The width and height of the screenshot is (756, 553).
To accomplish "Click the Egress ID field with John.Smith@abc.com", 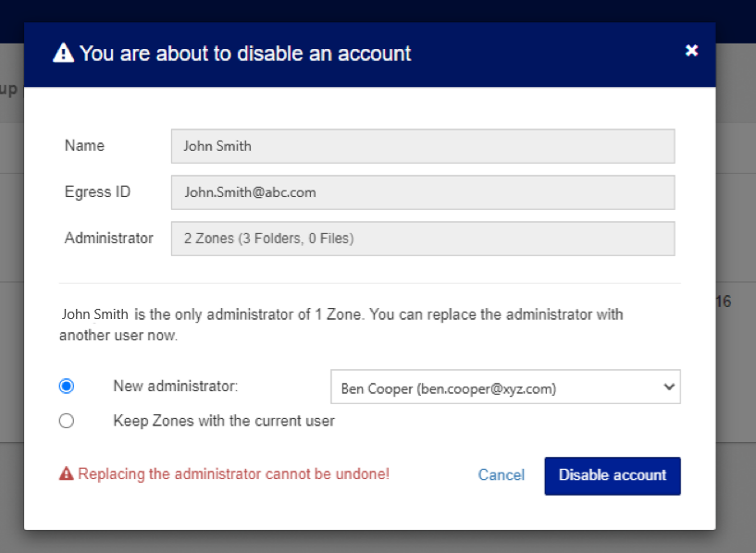I will (422, 192).
